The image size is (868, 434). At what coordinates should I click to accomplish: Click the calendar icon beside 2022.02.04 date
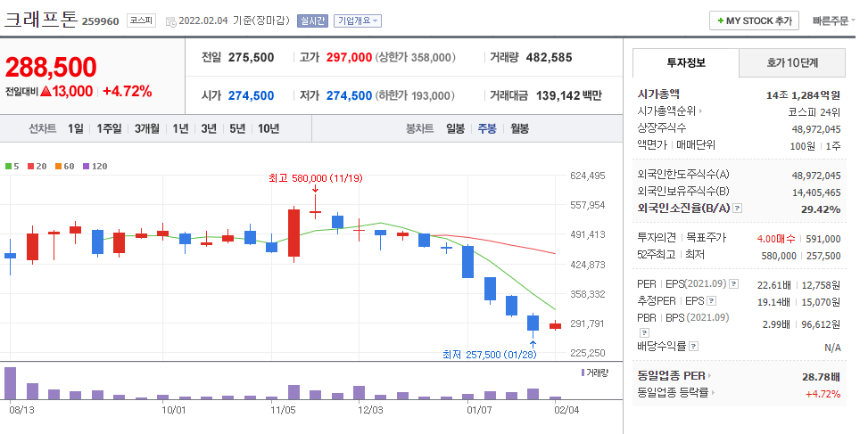click(x=171, y=21)
